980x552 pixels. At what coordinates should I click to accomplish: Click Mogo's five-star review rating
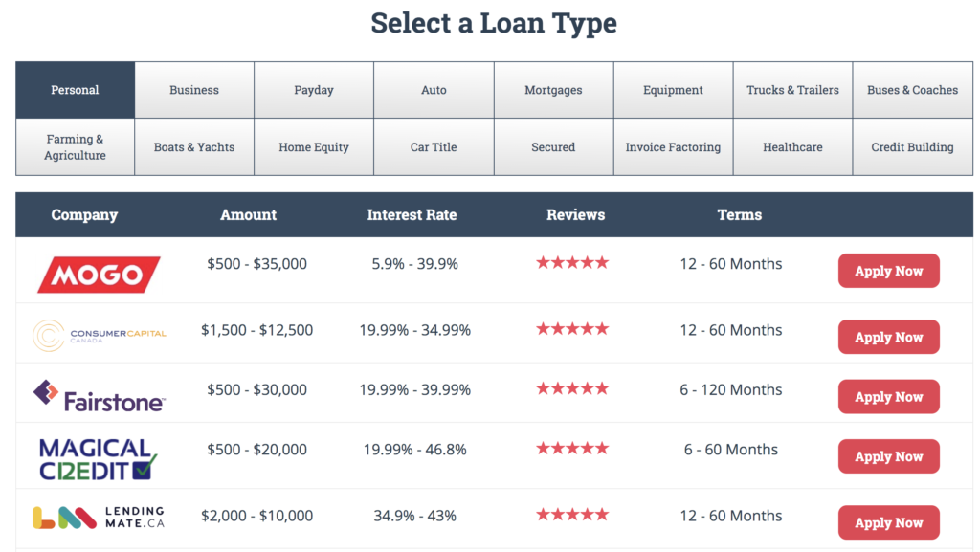point(572,263)
